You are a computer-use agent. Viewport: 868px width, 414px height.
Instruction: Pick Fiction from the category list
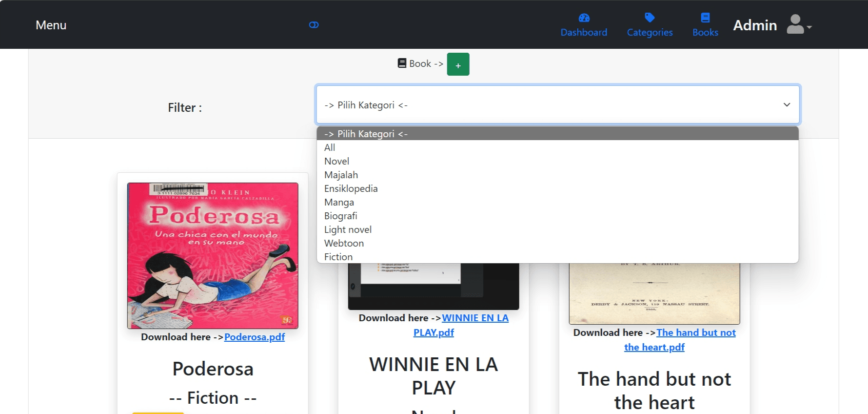pos(338,257)
